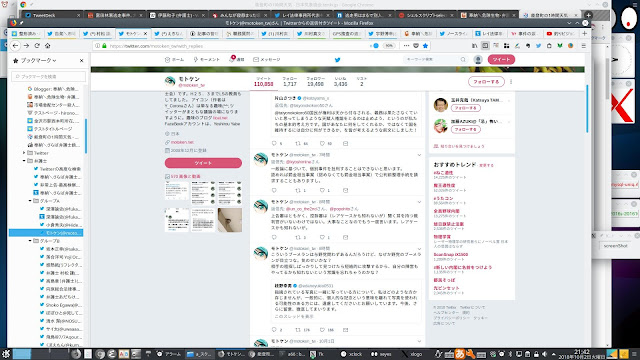Go back using Firefox back arrow
Viewport: 640px width, 360px height.
click(16, 46)
